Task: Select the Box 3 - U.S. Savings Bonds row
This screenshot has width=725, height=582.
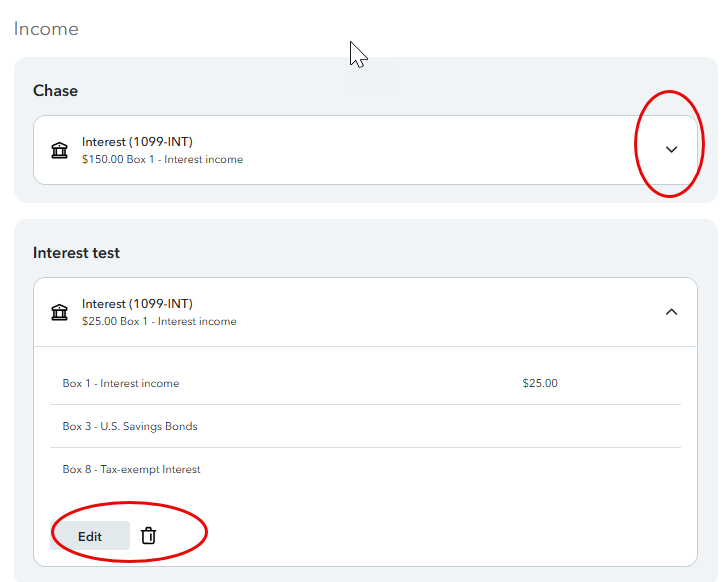Action: (x=365, y=426)
